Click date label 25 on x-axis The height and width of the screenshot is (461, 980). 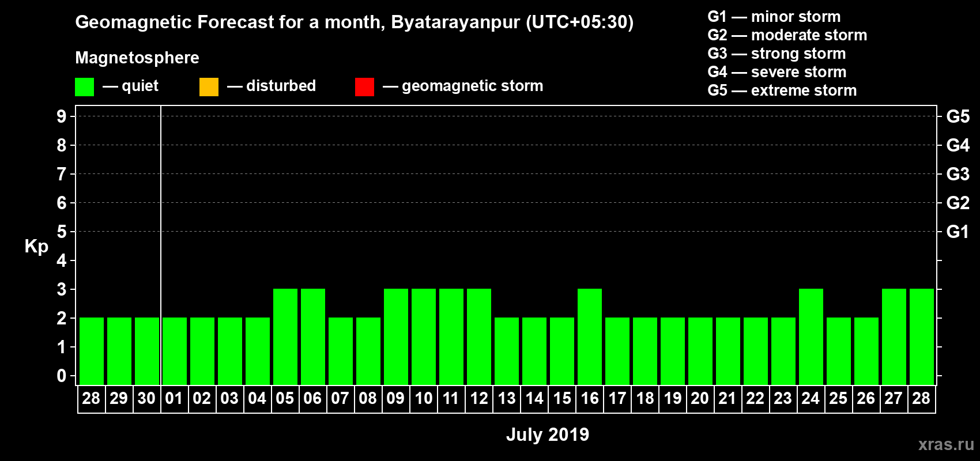click(x=838, y=399)
